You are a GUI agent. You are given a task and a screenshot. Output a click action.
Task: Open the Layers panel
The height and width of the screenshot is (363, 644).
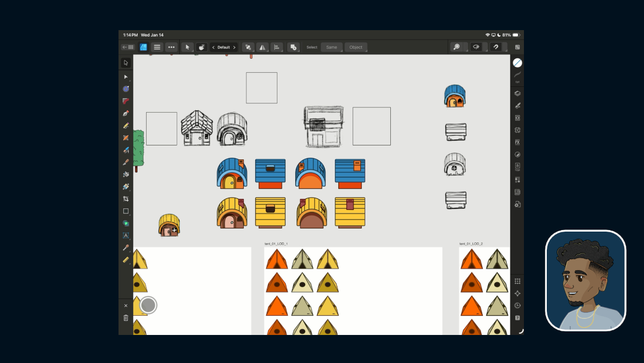[x=517, y=93]
